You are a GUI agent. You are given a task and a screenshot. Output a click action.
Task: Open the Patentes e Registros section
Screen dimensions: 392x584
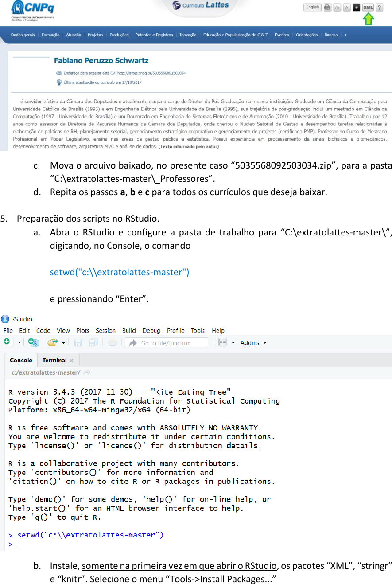(154, 35)
